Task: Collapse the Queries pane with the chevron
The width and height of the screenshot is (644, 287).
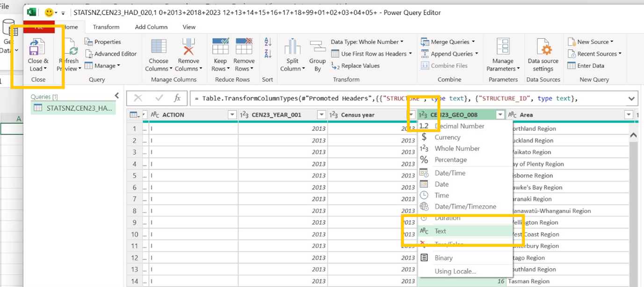Action: 117,96
